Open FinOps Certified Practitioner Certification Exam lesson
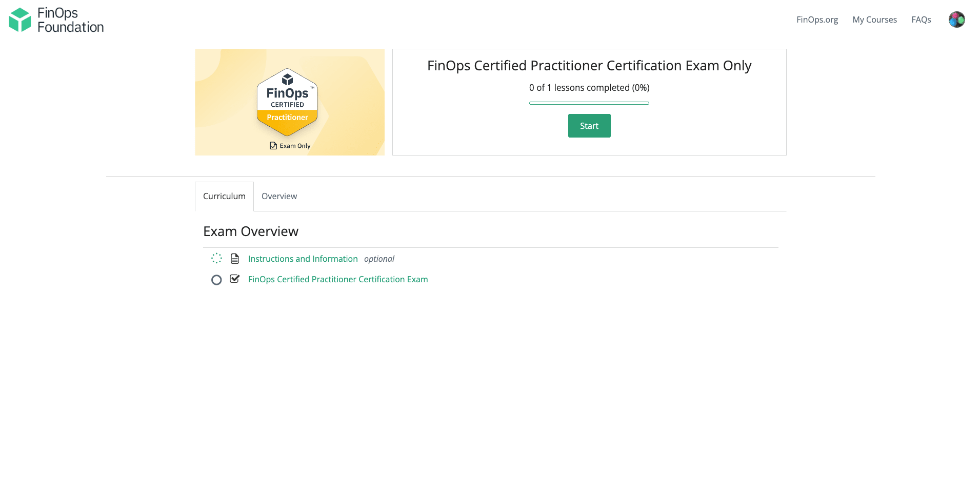Image resolution: width=980 pixels, height=485 pixels. [338, 279]
